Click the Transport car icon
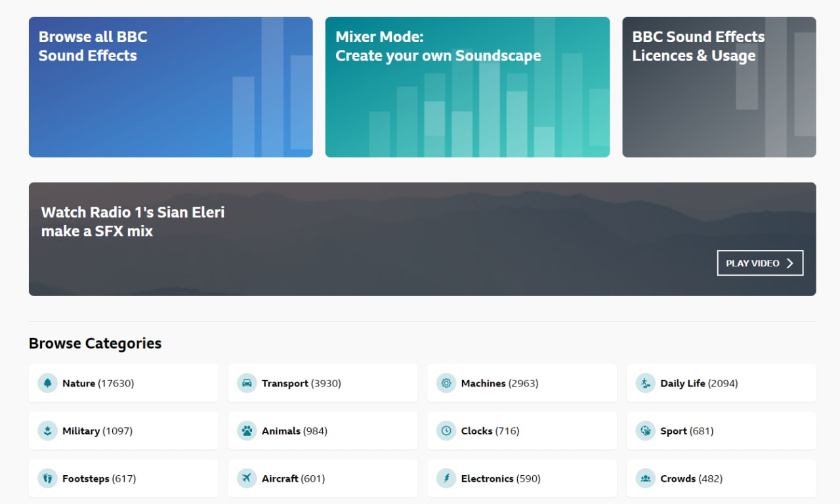The height and width of the screenshot is (504, 840). 247,383
